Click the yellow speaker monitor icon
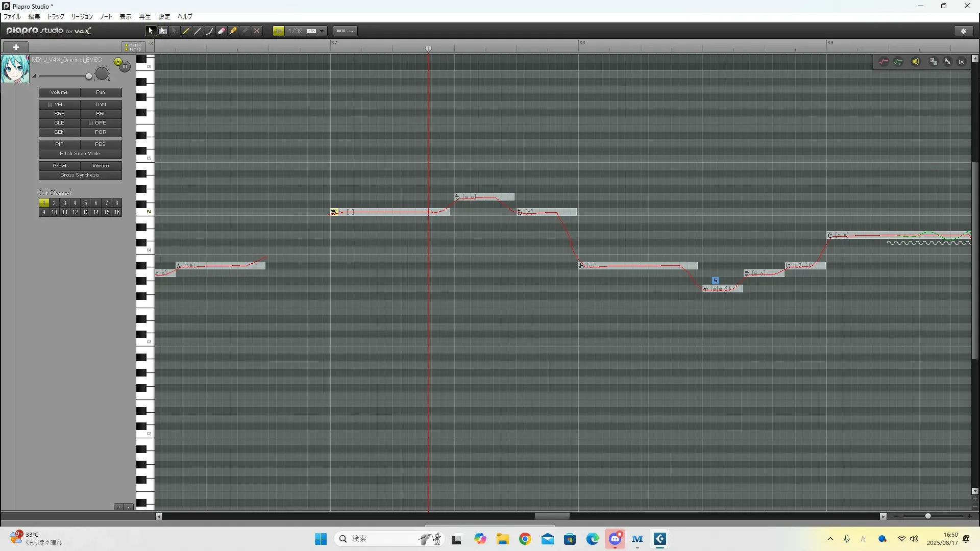The width and height of the screenshot is (980, 551). click(x=916, y=62)
